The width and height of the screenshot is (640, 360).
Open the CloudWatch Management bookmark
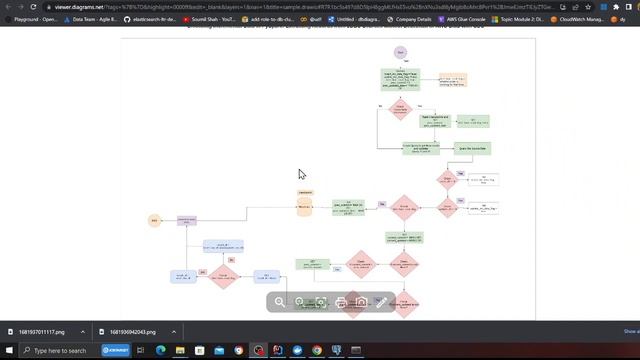tap(577, 19)
